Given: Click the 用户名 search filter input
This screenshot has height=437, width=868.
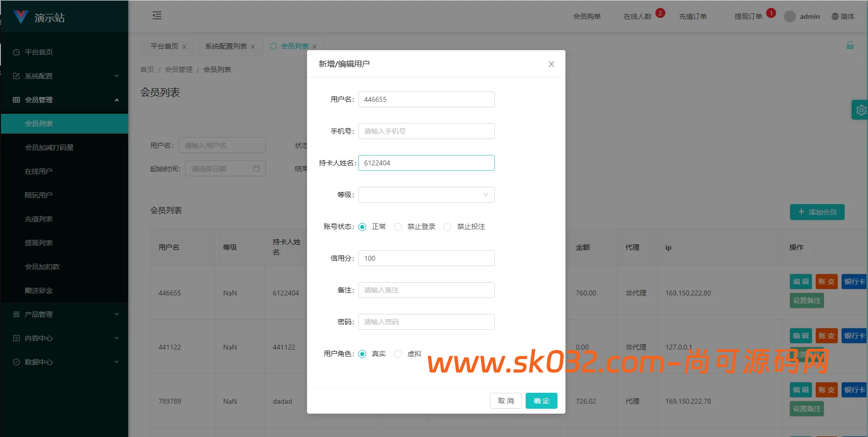Looking at the screenshot, I should point(222,145).
